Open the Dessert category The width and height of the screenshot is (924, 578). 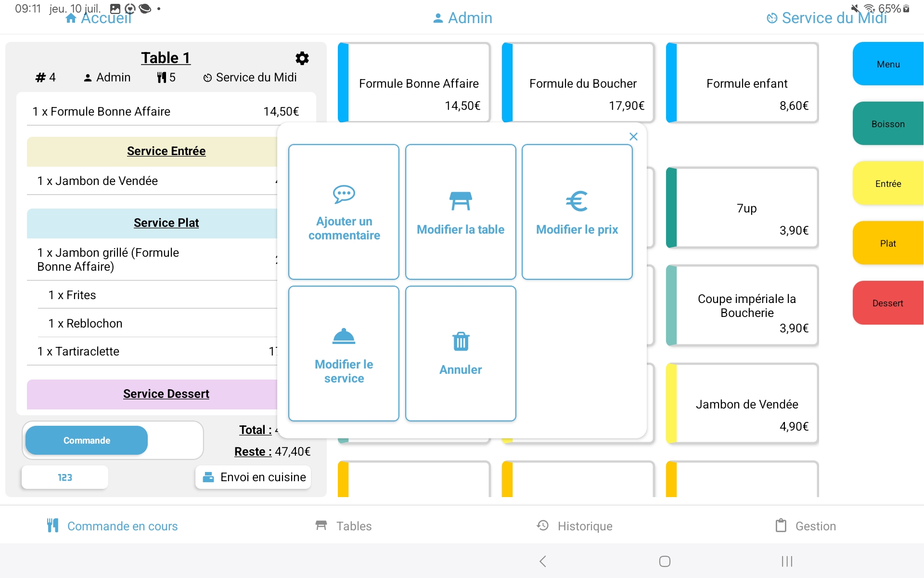pyautogui.click(x=888, y=302)
